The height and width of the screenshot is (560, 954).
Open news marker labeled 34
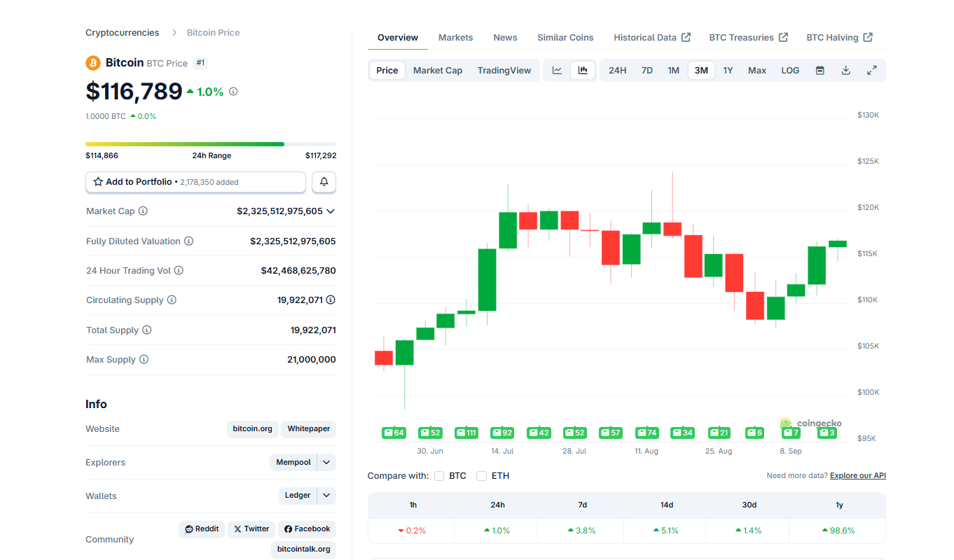(682, 433)
